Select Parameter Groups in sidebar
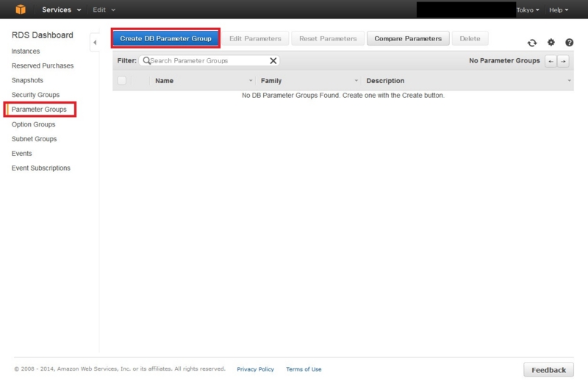This screenshot has width=588, height=381. pos(39,110)
